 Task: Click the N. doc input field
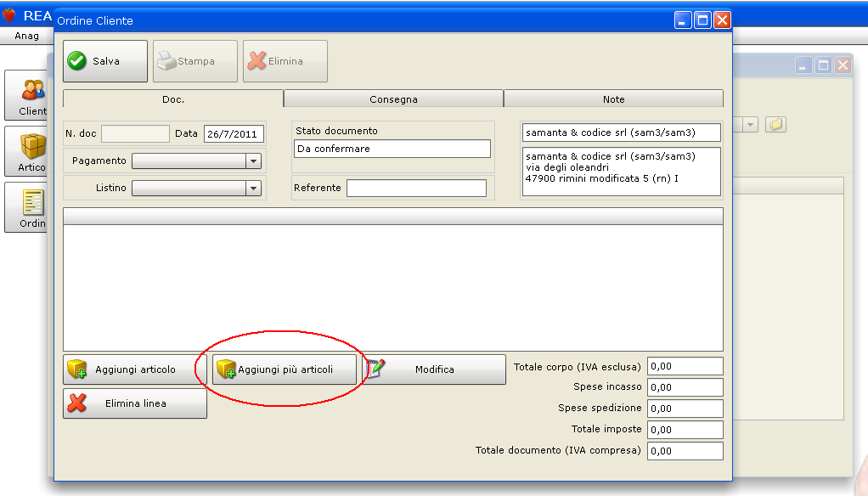[136, 133]
